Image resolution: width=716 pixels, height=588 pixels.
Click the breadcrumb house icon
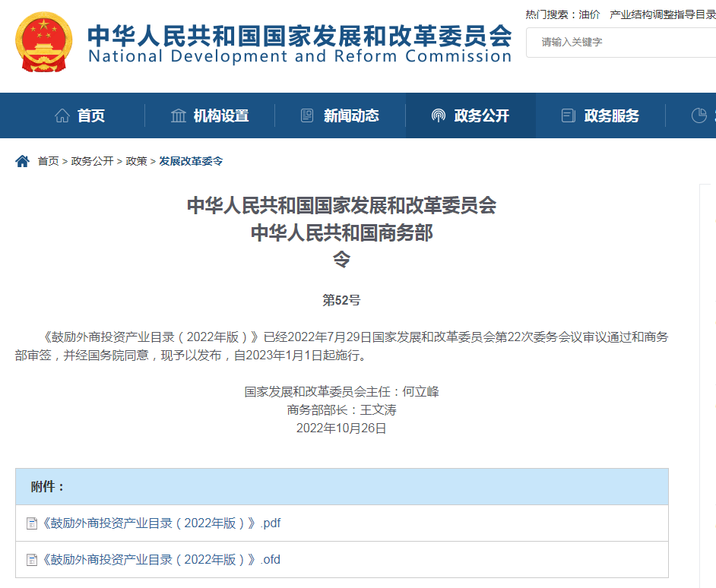(x=22, y=161)
